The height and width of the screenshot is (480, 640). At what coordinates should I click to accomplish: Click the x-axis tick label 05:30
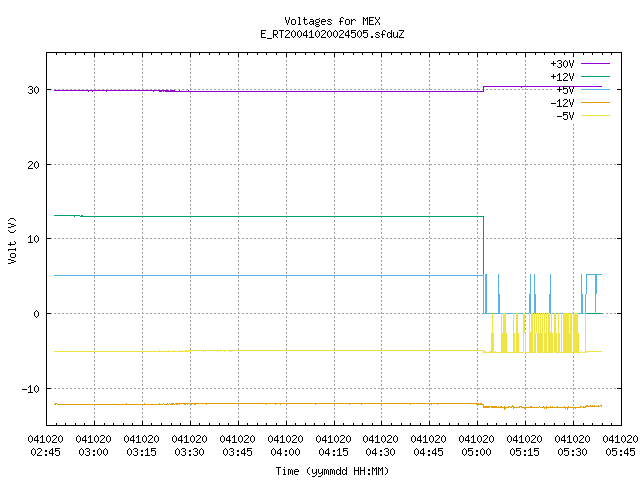(x=572, y=452)
